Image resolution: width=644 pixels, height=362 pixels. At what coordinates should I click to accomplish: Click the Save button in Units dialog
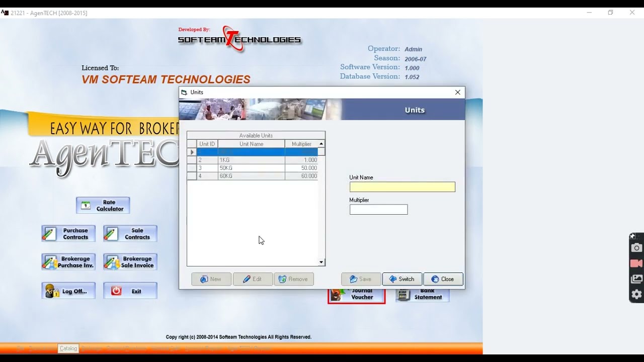click(x=361, y=279)
